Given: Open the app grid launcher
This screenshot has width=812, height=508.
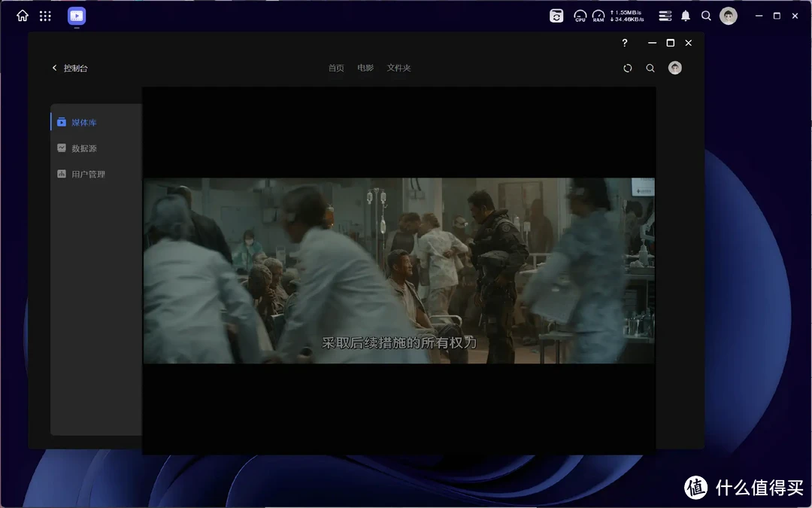Looking at the screenshot, I should coord(45,16).
